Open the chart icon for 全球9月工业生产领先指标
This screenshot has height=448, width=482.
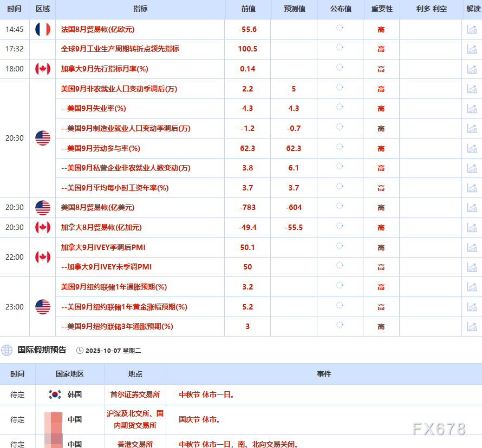471,49
